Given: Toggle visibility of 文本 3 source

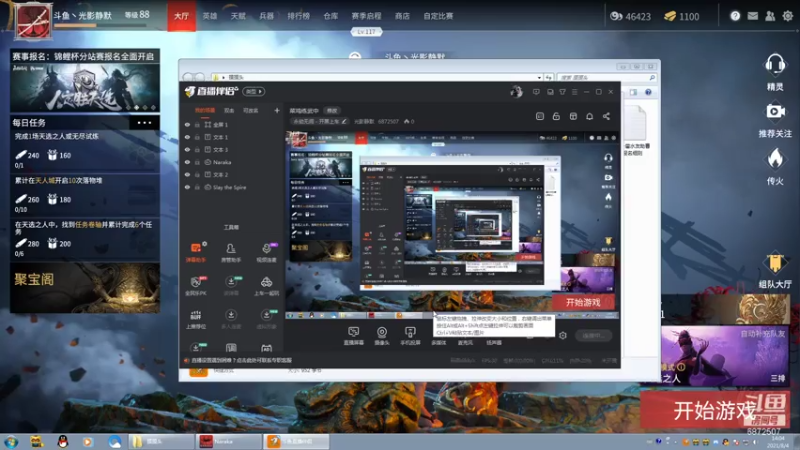Looking at the screenshot, I should point(187,149).
